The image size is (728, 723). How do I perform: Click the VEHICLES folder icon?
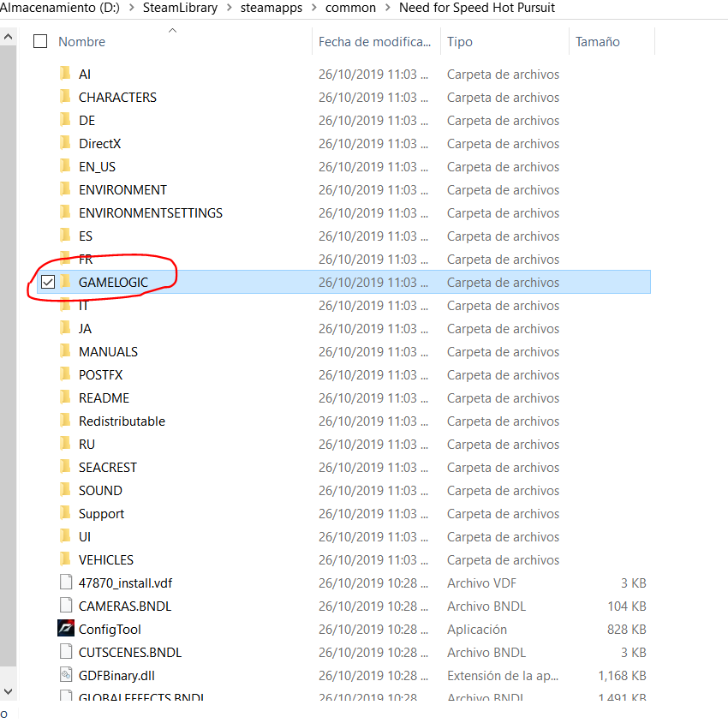65,559
